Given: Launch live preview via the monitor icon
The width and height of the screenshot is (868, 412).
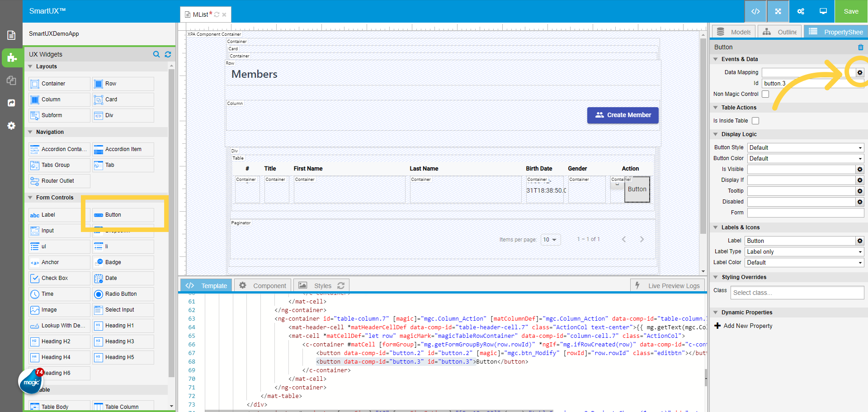Looking at the screenshot, I should pos(823,11).
